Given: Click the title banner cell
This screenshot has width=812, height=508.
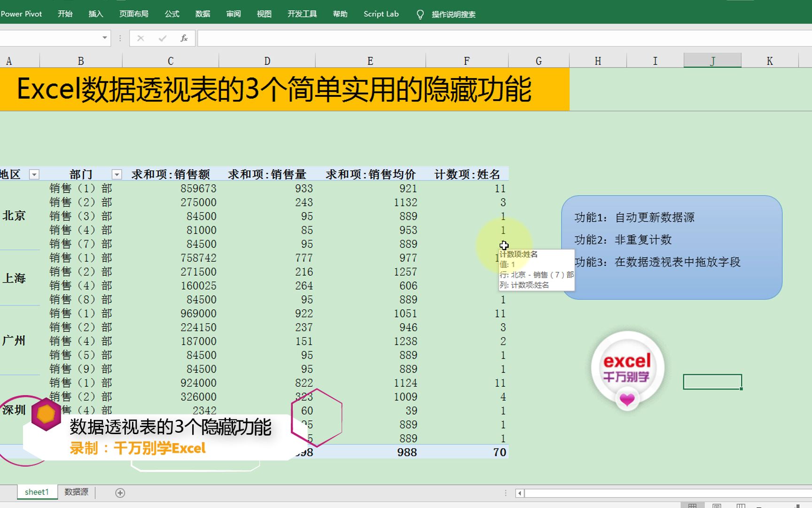Looking at the screenshot, I should coord(285,89).
